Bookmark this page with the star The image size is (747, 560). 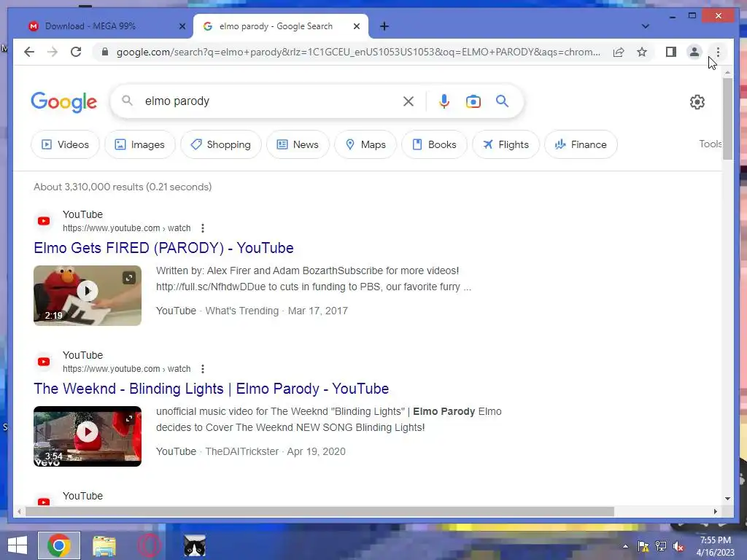(x=642, y=52)
